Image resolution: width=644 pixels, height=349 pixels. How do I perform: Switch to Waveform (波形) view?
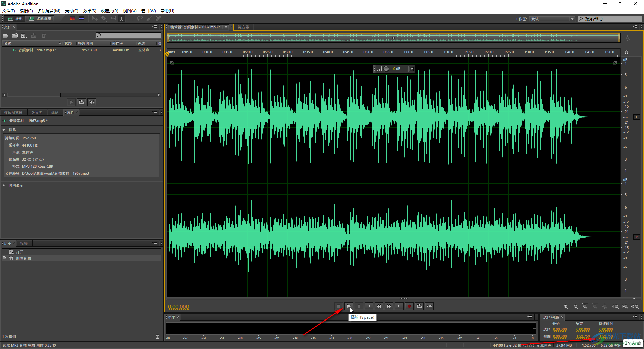pos(15,19)
